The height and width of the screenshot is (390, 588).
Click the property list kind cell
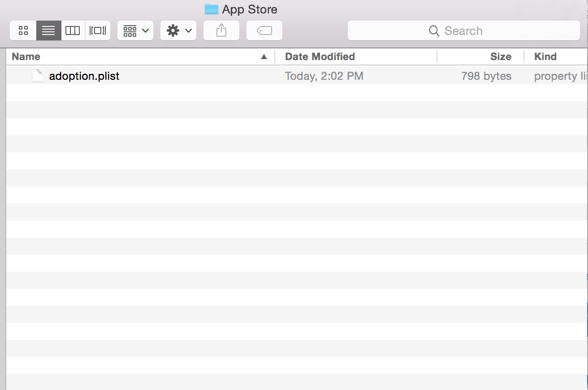pyautogui.click(x=561, y=76)
